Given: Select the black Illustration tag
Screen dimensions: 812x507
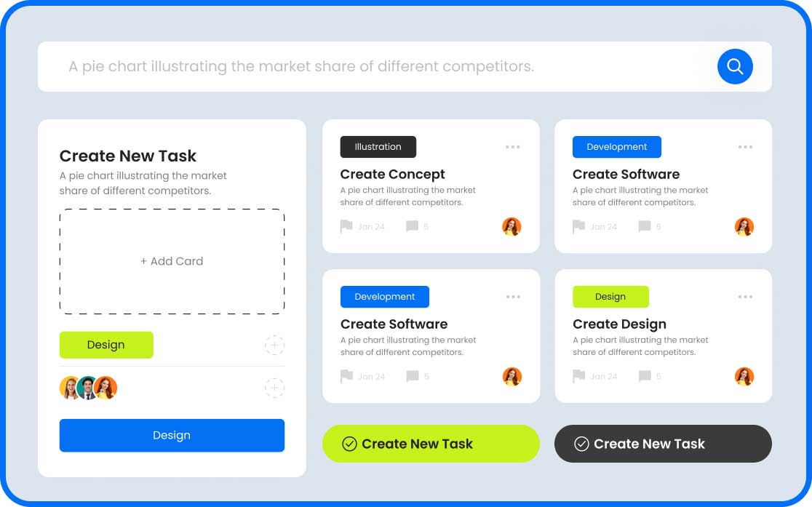Looking at the screenshot, I should pyautogui.click(x=378, y=147).
